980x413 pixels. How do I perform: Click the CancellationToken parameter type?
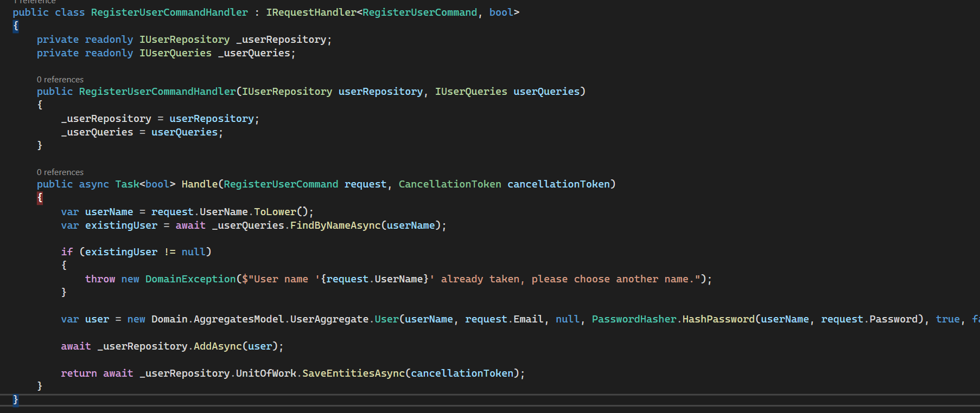(450, 184)
